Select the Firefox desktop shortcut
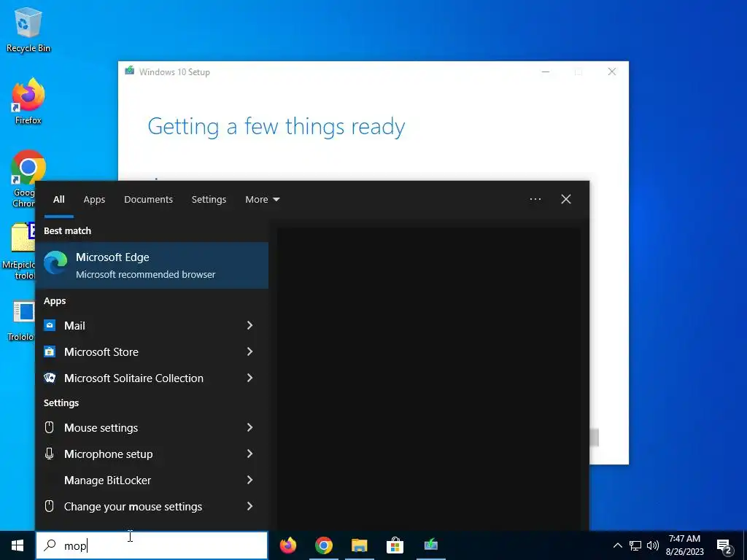Viewport: 747px width, 560px height. tap(28, 102)
